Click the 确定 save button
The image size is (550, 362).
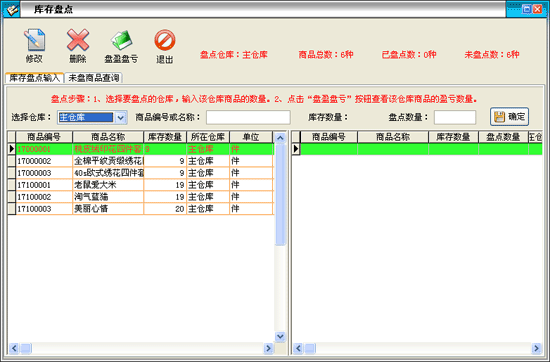click(509, 117)
